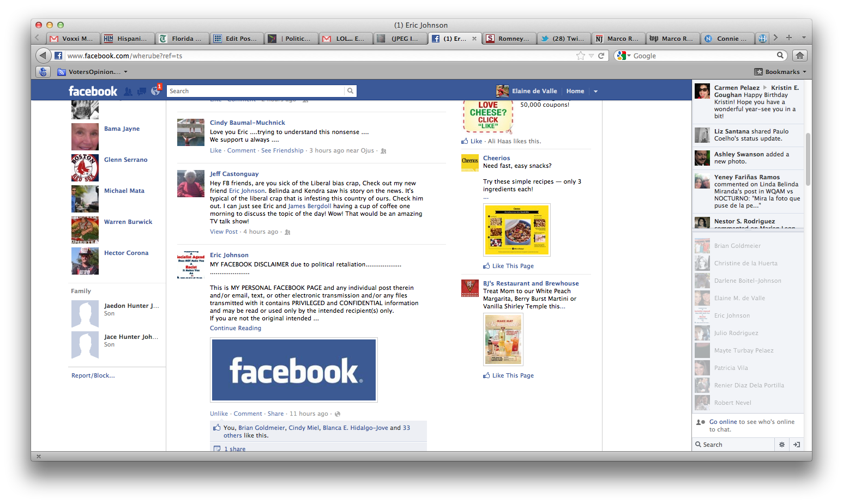This screenshot has width=843, height=504.
Task: Click the Google search magnifier icon
Action: pyautogui.click(x=780, y=55)
